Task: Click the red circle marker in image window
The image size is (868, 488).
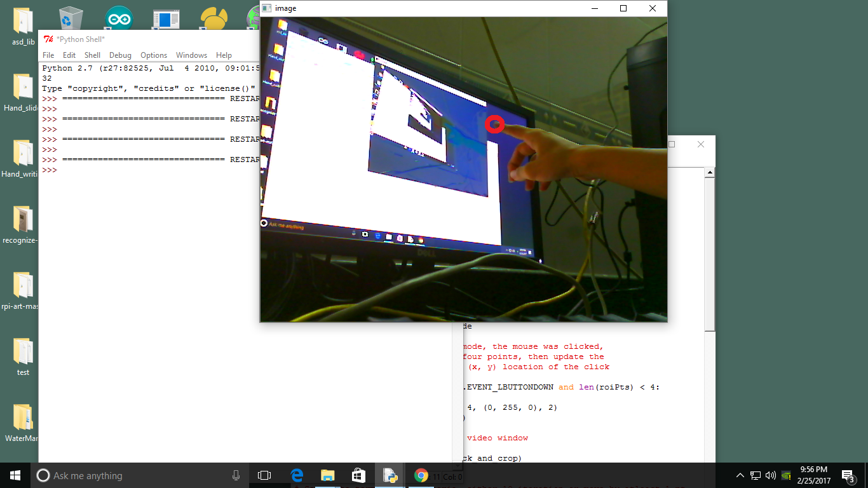Action: (x=494, y=125)
